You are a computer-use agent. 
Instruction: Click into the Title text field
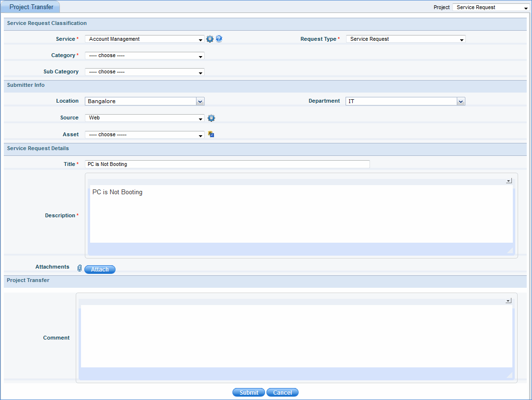(227, 164)
